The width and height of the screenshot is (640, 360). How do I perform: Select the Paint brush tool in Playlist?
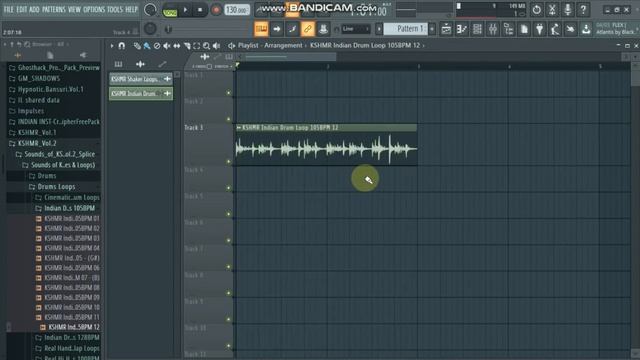pyautogui.click(x=147, y=46)
